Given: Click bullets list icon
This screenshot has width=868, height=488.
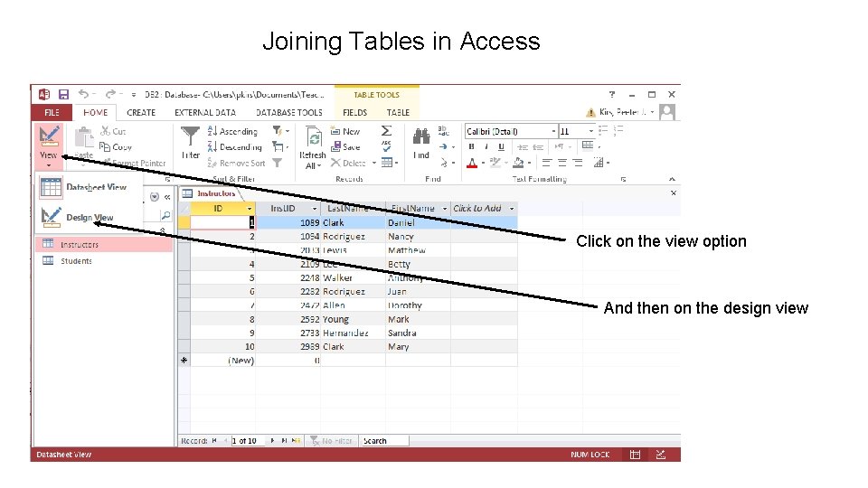Looking at the screenshot, I should tap(603, 130).
